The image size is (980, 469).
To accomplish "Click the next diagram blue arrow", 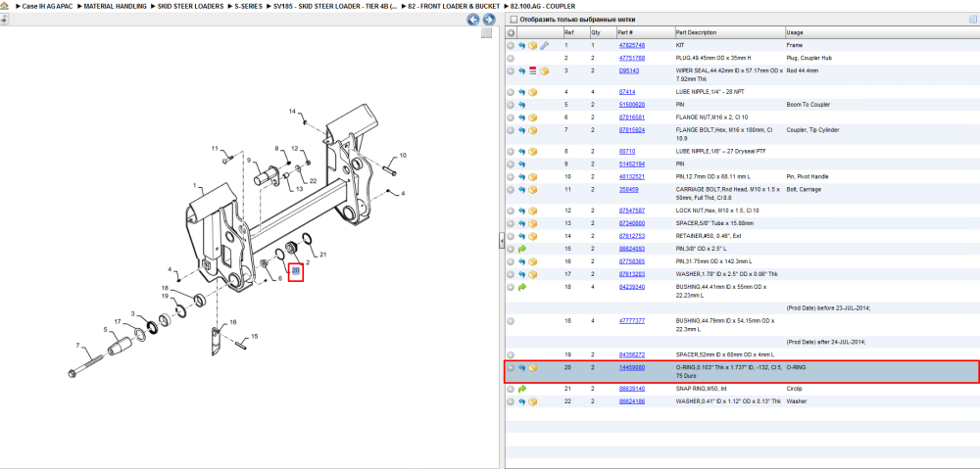I will coord(489,20).
